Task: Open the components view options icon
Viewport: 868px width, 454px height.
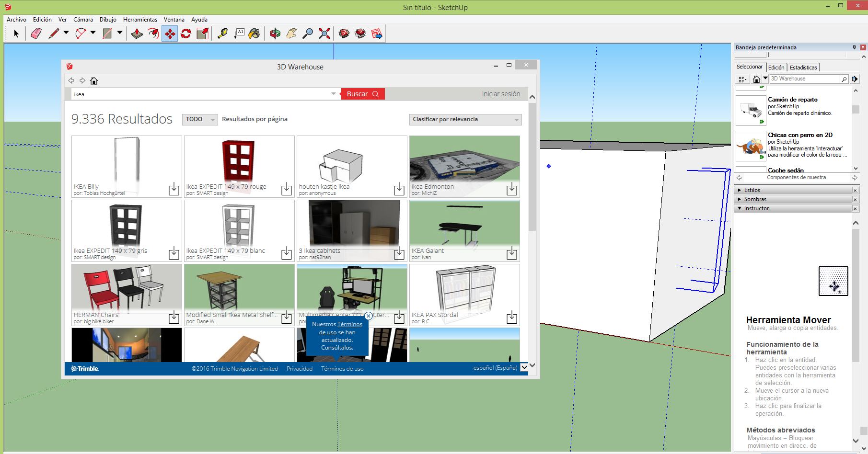Action: pos(742,79)
